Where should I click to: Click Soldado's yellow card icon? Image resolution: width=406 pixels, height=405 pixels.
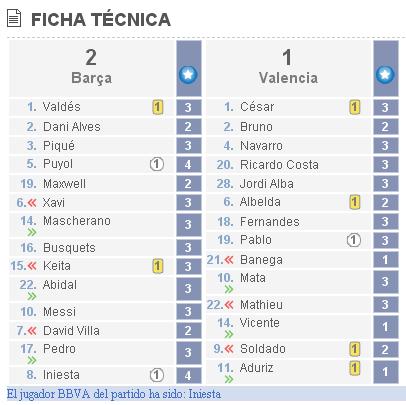pyautogui.click(x=355, y=349)
